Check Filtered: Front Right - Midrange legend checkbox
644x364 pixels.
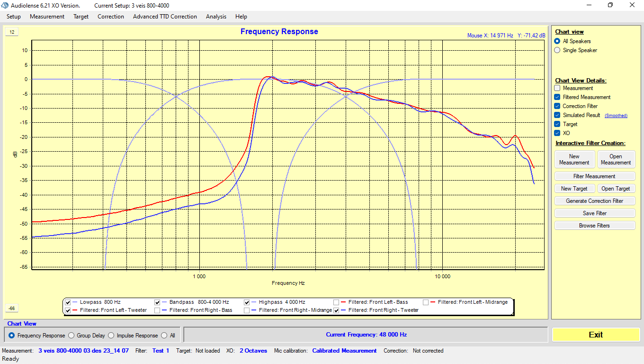(247, 310)
